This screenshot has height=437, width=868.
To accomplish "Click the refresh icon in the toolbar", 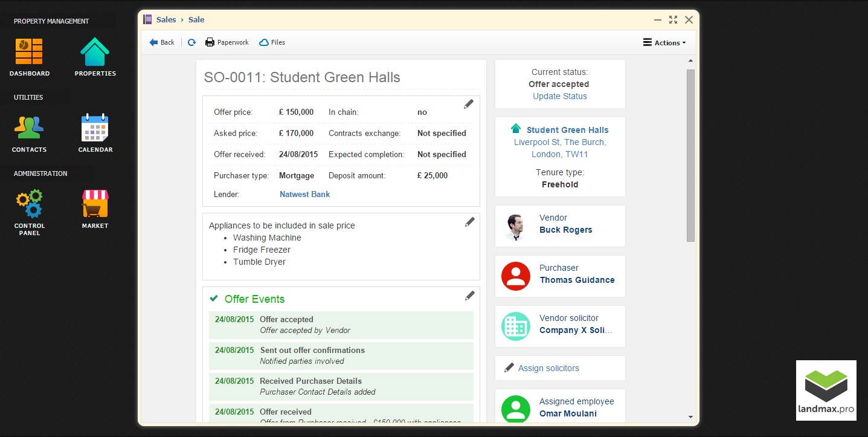I will pyautogui.click(x=191, y=42).
